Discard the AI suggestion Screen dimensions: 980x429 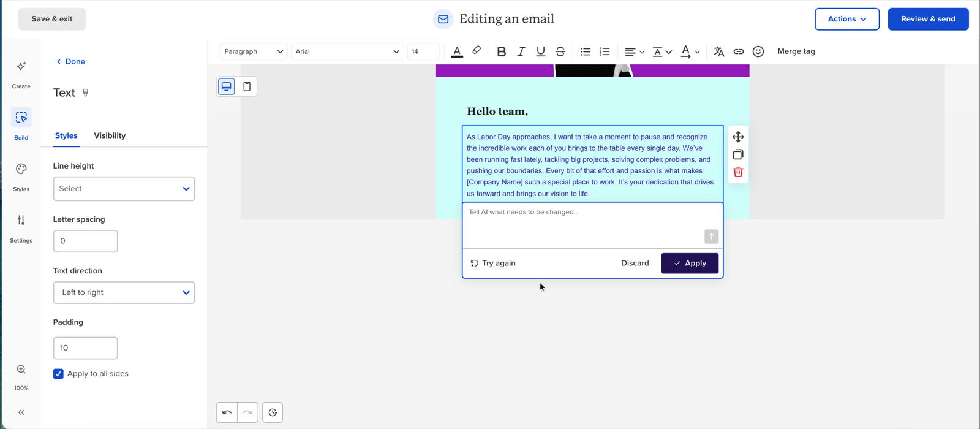pyautogui.click(x=635, y=263)
